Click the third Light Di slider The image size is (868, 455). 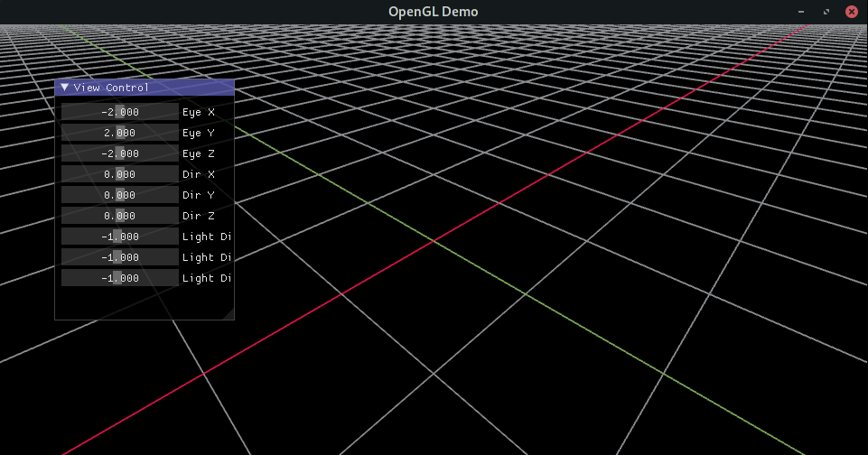coord(120,278)
